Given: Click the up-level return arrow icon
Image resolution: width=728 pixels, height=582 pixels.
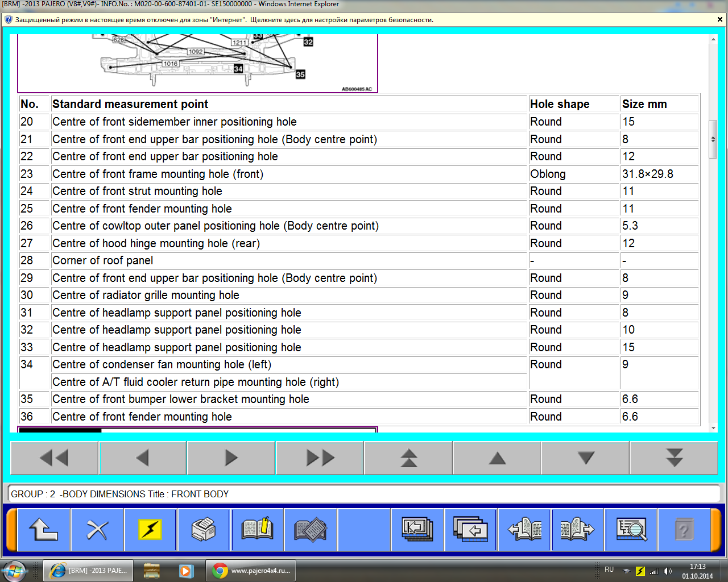Looking at the screenshot, I should tap(44, 530).
